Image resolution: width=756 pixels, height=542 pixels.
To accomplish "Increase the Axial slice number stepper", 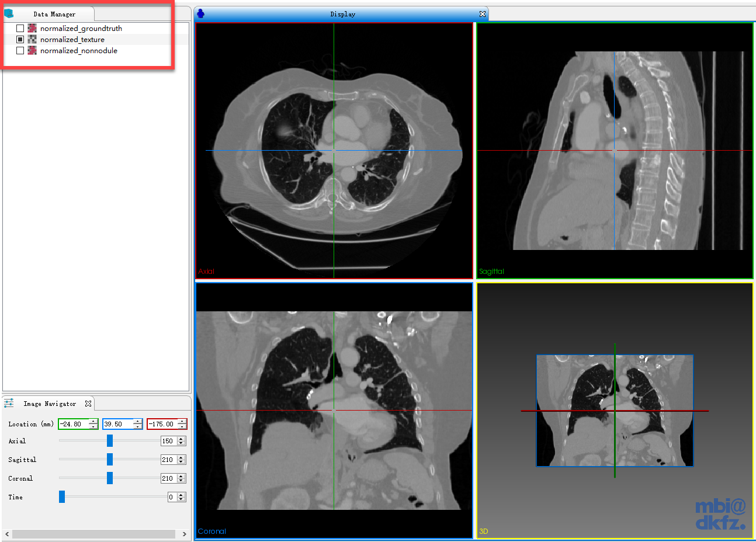I will pyautogui.click(x=181, y=439).
